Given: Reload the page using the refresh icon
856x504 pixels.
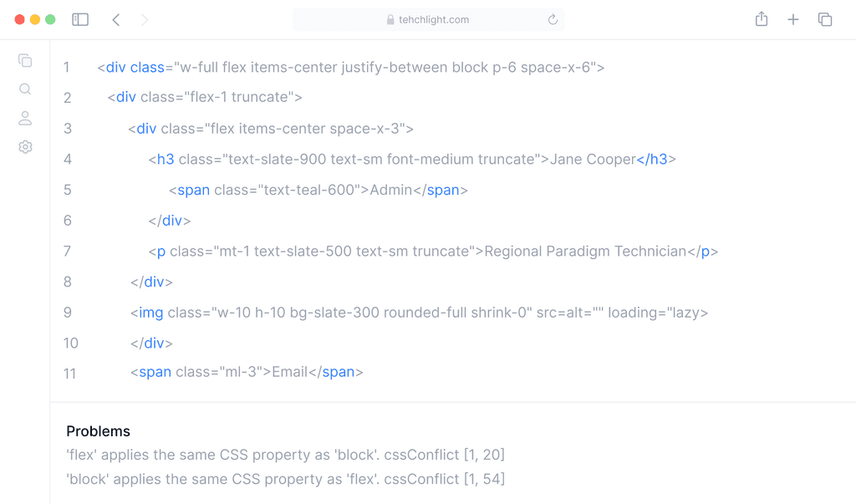Looking at the screenshot, I should [553, 19].
